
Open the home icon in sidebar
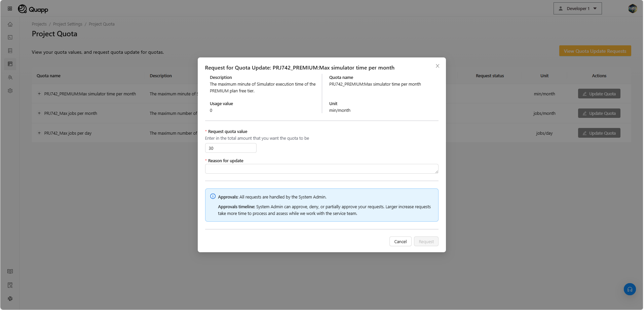pos(10,24)
